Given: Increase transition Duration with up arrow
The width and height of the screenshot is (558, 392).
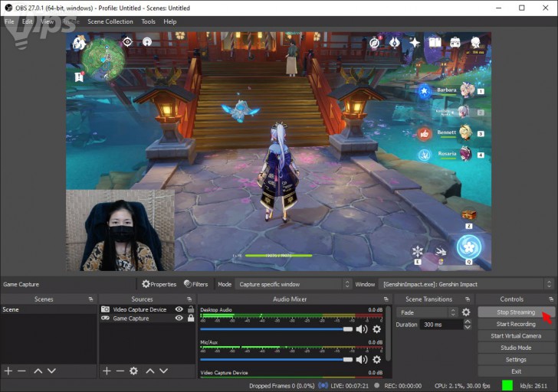Looking at the screenshot, I should tap(468, 322).
